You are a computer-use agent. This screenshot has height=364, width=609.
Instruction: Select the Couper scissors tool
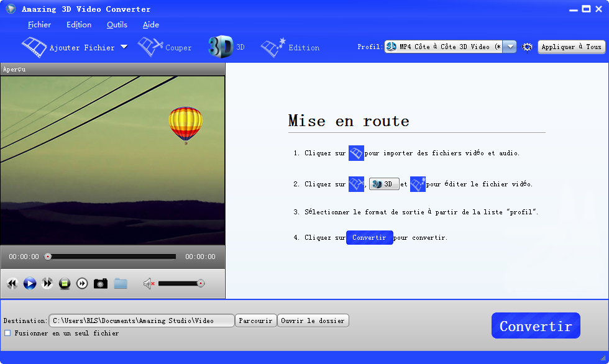[165, 47]
